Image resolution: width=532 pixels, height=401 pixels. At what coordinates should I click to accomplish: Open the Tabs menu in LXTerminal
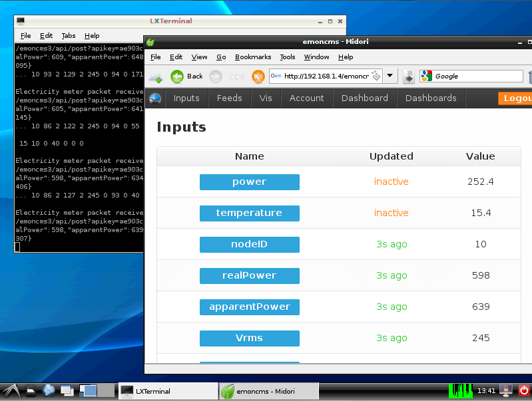coord(68,36)
